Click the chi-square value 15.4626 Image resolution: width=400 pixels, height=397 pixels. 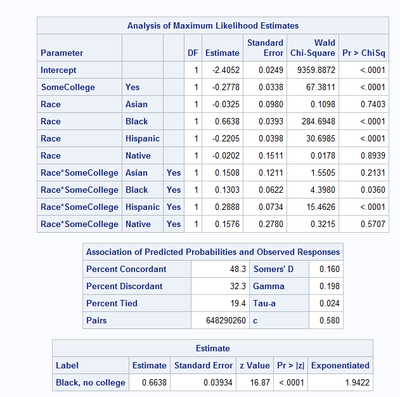pyautogui.click(x=320, y=207)
